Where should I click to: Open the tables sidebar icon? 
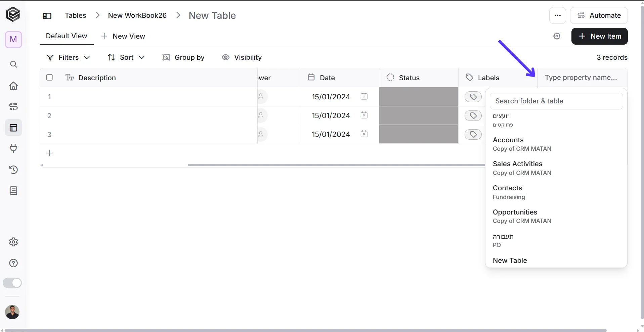pos(13,128)
